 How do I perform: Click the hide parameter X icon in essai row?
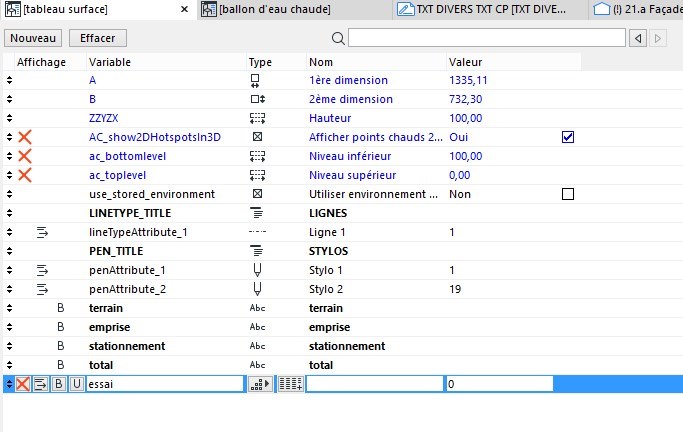[x=23, y=384]
